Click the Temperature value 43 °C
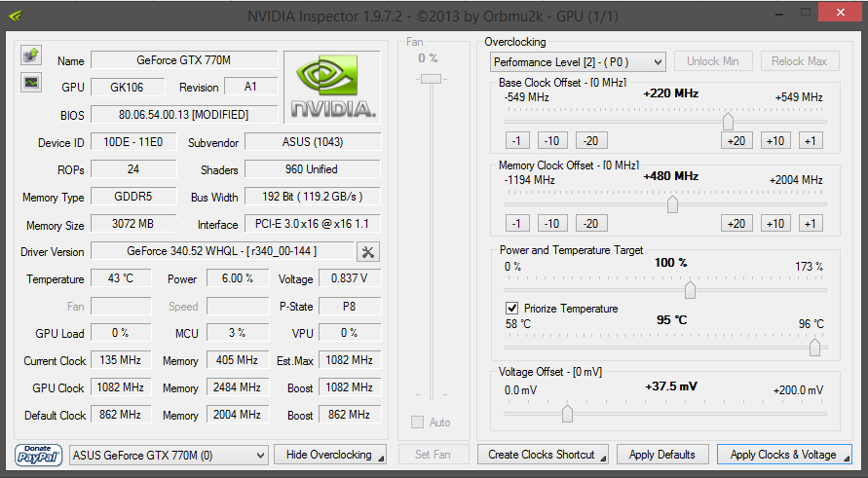Viewport: 868px width, 478px height. pos(121,278)
